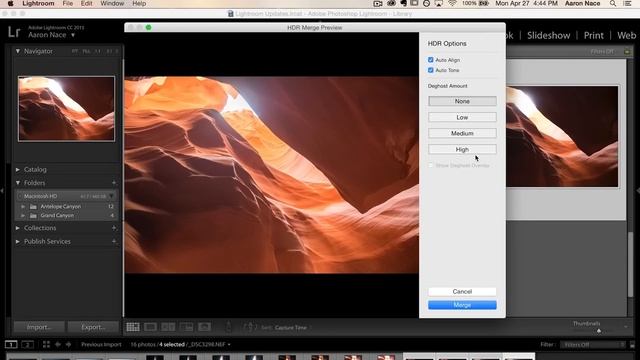Click the Lr logo
The height and width of the screenshot is (360, 640).
pyautogui.click(x=14, y=32)
